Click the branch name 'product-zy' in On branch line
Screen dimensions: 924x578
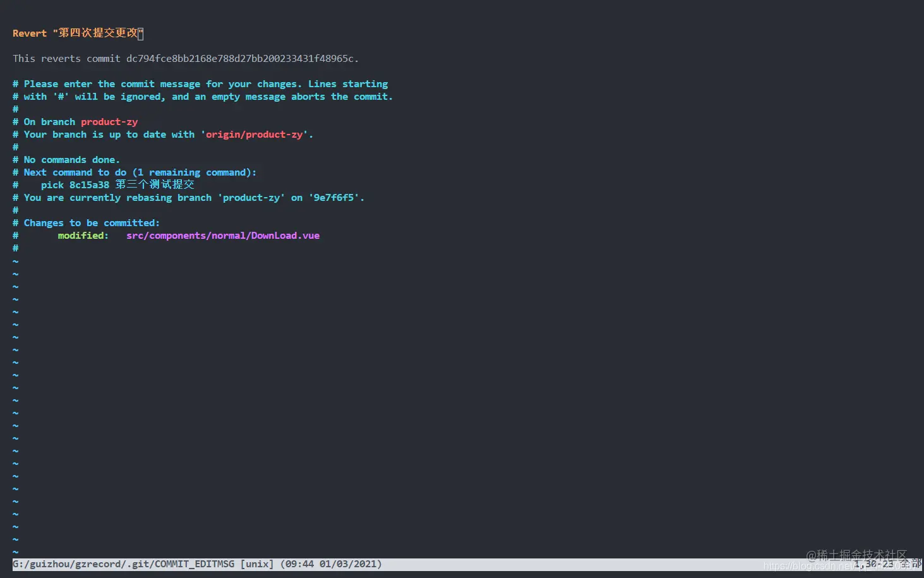point(109,122)
